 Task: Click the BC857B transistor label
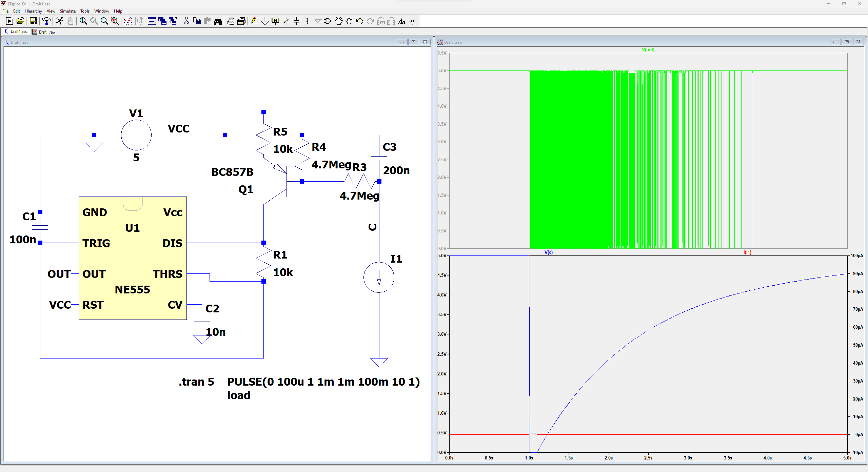[232, 172]
